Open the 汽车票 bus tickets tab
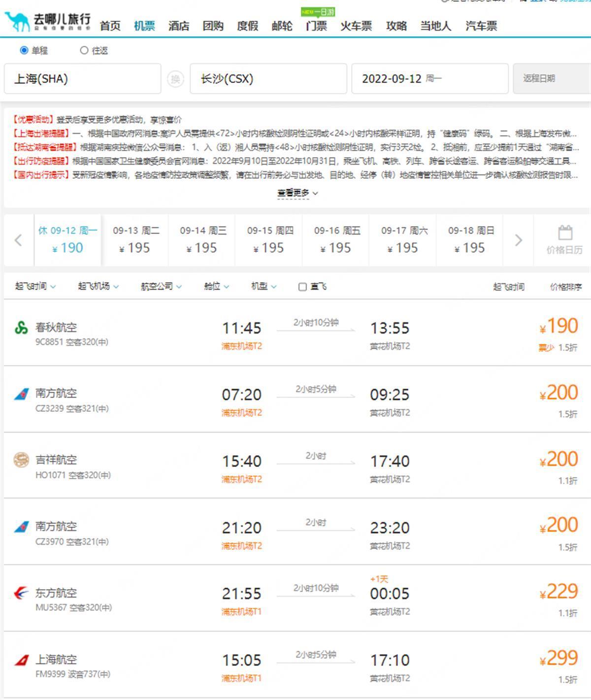591x700 pixels. (481, 26)
